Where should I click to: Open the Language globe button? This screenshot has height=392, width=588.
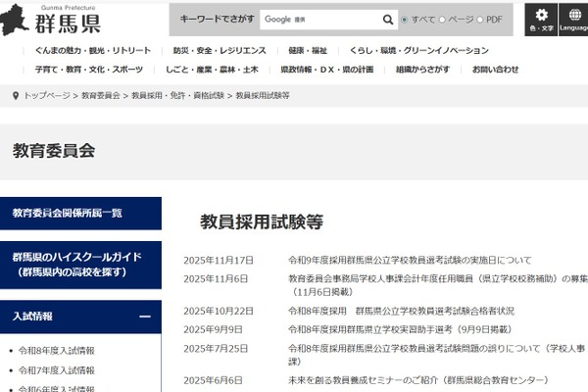coord(573,20)
